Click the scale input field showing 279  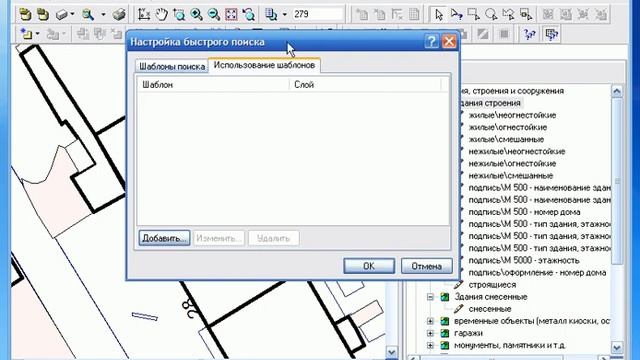318,14
